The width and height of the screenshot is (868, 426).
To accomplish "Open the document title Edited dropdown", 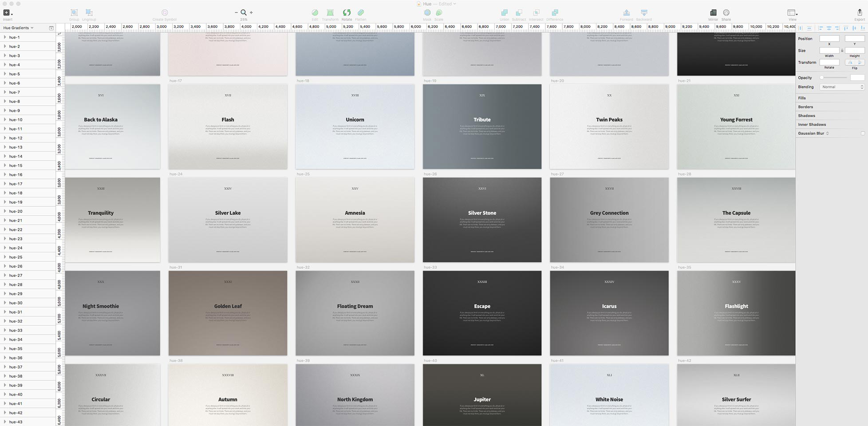I will coord(447,4).
